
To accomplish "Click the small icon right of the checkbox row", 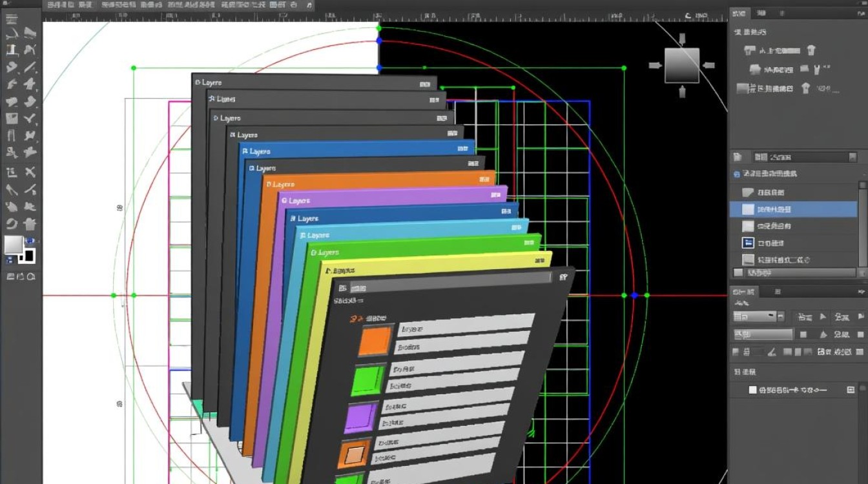I will pyautogui.click(x=851, y=390).
